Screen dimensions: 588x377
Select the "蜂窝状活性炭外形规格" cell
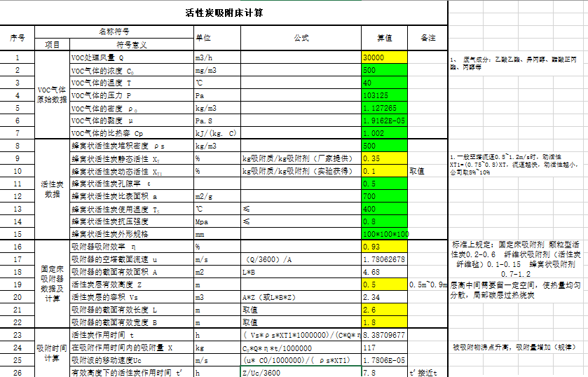coord(132,234)
